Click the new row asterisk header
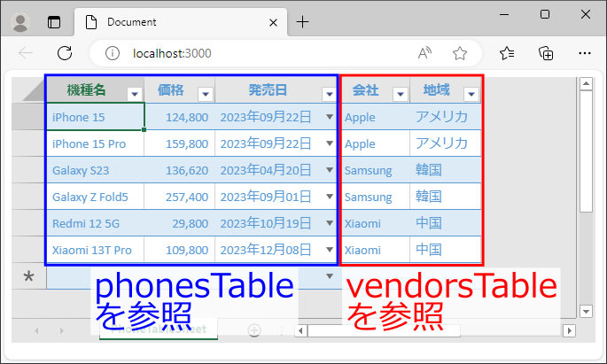 pos(29,276)
